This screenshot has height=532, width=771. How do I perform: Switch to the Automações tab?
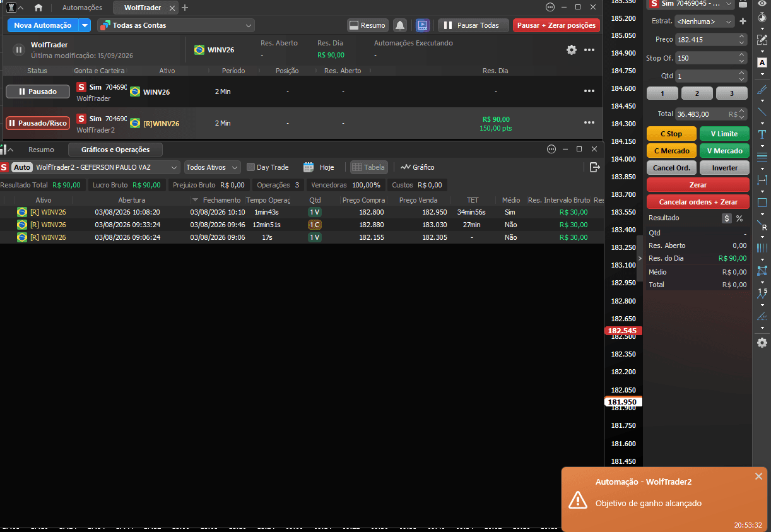click(82, 8)
